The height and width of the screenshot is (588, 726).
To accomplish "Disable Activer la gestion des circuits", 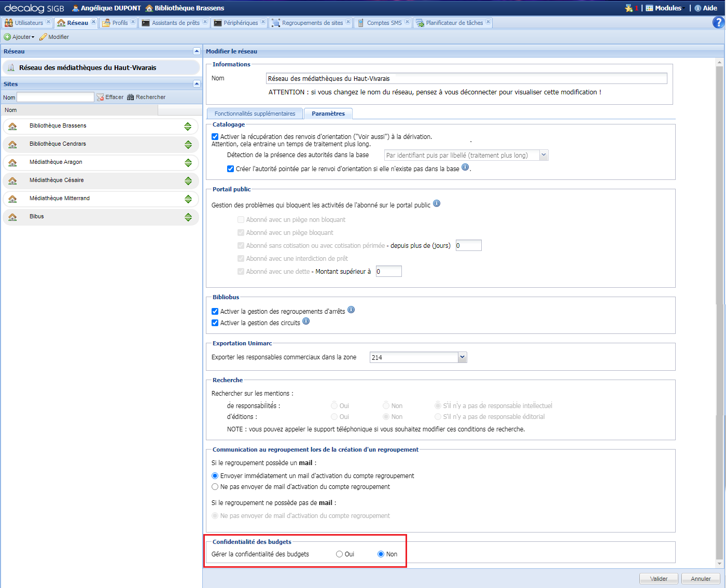I will click(x=215, y=323).
